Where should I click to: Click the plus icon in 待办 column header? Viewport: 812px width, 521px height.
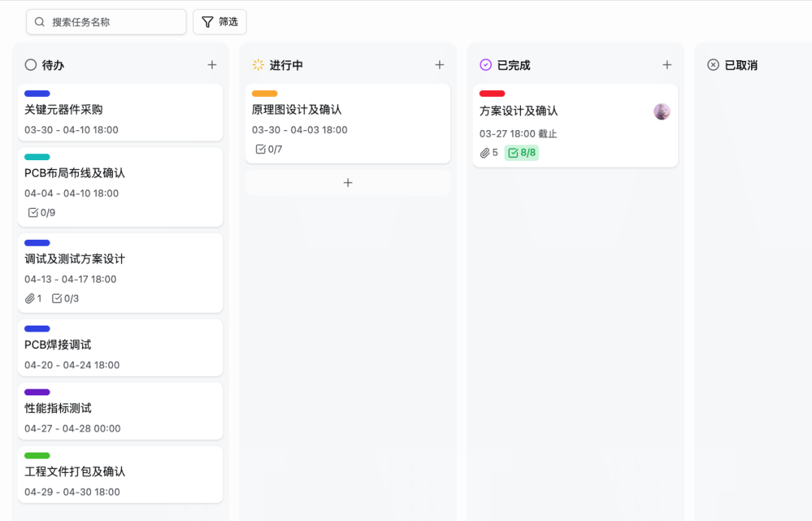tap(212, 65)
